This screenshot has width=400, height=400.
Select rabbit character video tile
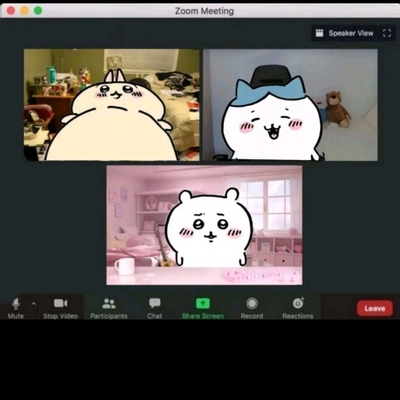tap(112, 105)
